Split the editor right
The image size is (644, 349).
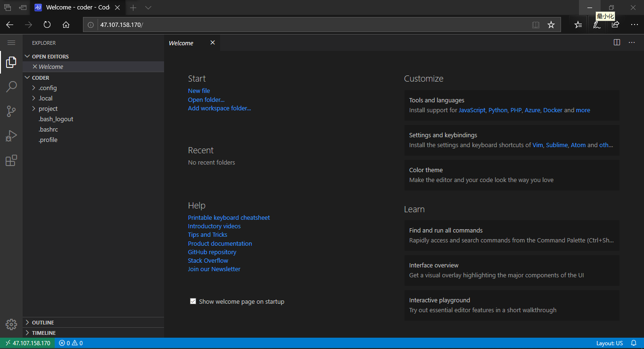point(617,42)
